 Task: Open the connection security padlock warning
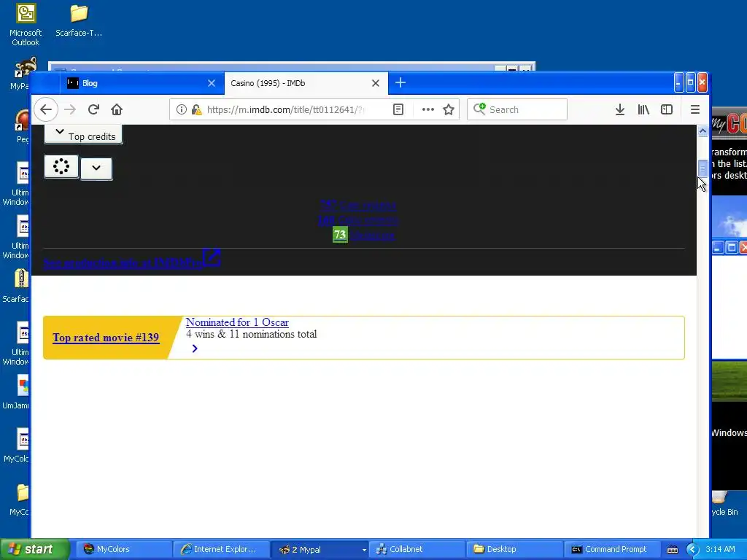196,109
